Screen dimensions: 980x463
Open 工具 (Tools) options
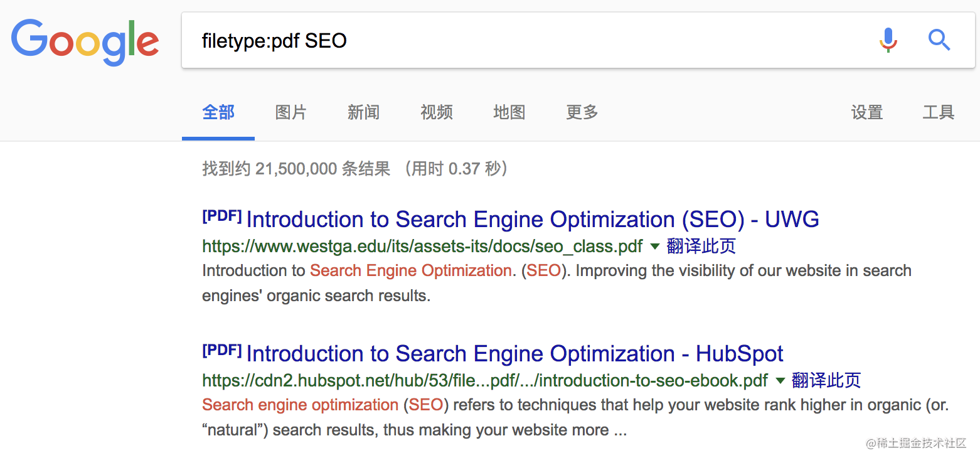[x=939, y=113]
